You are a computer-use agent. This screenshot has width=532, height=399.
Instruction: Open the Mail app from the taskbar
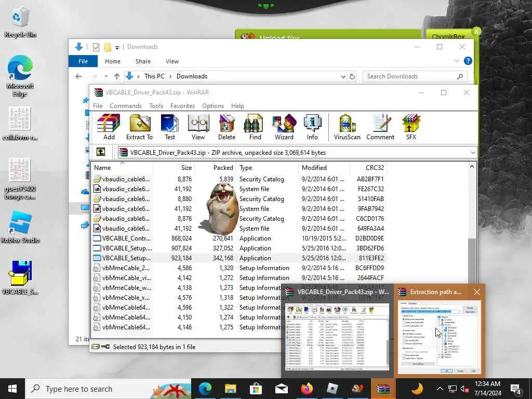pyautogui.click(x=281, y=389)
